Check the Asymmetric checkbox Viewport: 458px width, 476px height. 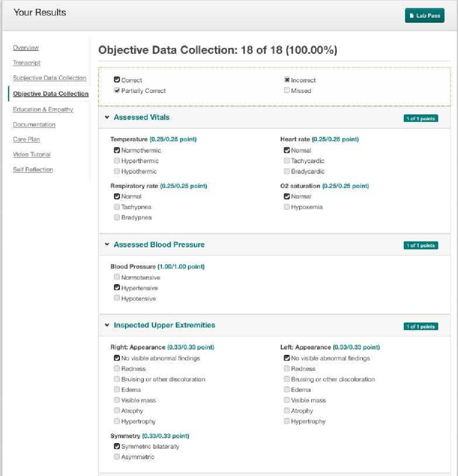pos(117,457)
